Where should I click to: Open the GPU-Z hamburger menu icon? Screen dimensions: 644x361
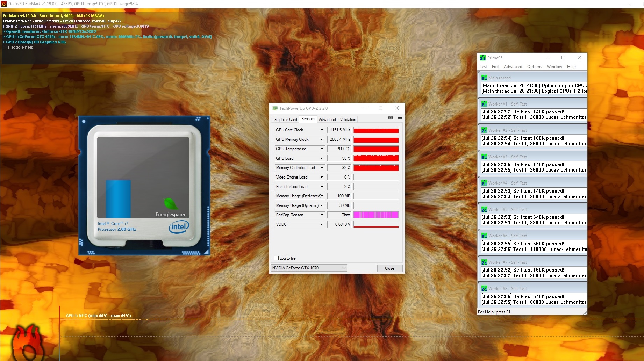[400, 118]
